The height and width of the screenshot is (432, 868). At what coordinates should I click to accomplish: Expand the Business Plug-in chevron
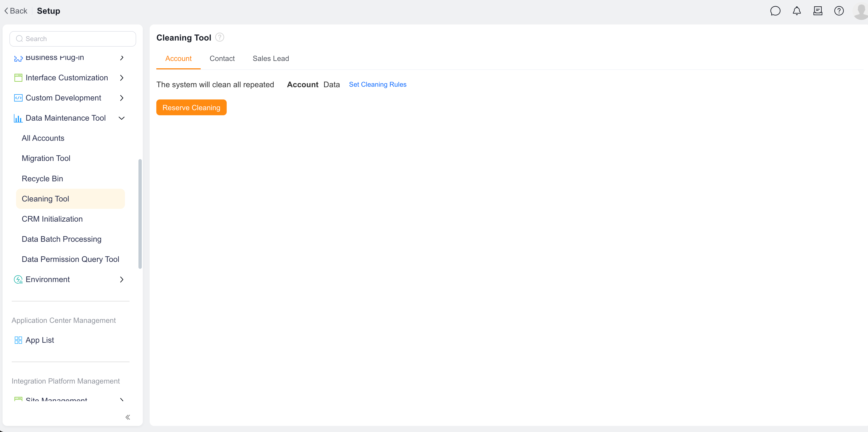click(x=122, y=58)
